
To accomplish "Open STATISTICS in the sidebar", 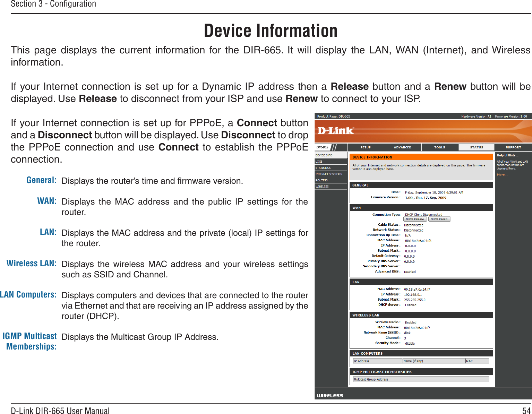I will point(331,168).
